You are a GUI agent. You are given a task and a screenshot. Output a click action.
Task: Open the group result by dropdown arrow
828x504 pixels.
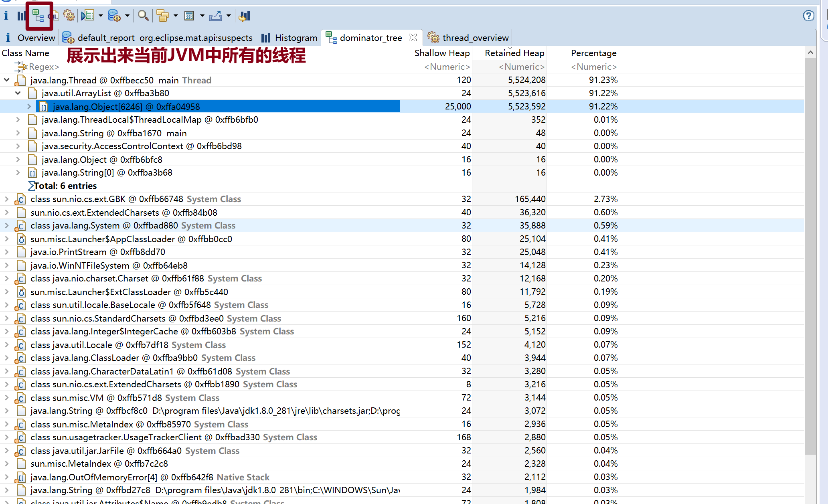tap(176, 16)
